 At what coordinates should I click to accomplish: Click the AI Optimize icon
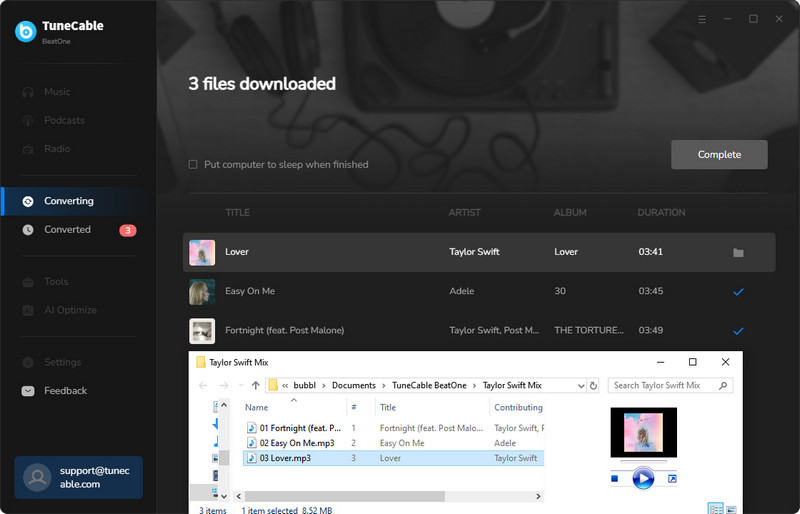28,310
